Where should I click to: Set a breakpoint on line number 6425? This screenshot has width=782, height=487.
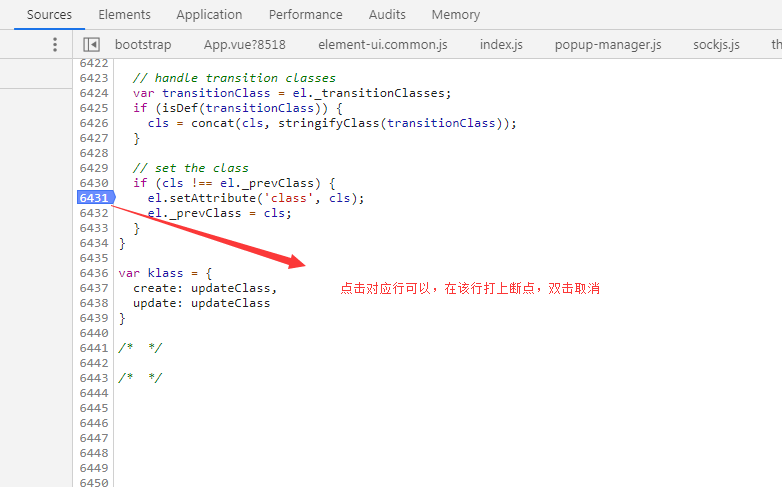(94, 108)
